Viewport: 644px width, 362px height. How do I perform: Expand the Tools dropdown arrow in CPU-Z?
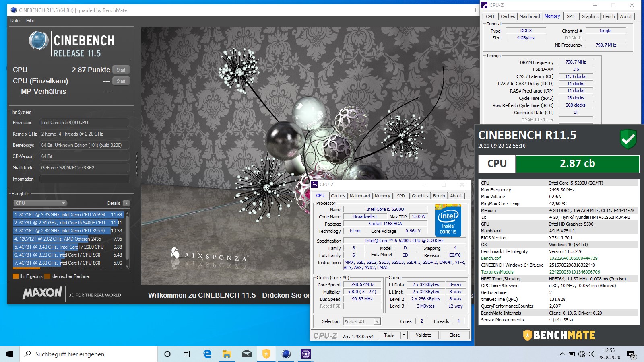[404, 335]
